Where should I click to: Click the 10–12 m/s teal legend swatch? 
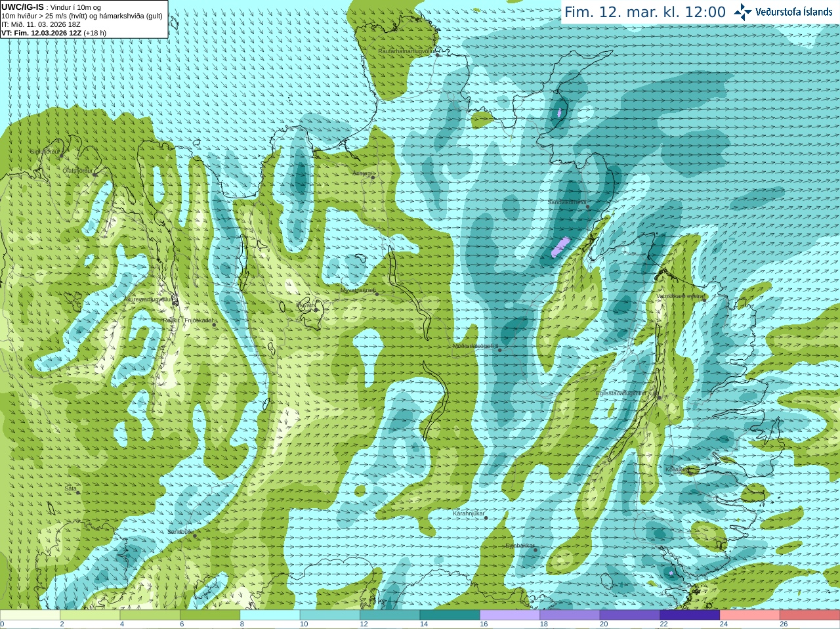click(330, 615)
